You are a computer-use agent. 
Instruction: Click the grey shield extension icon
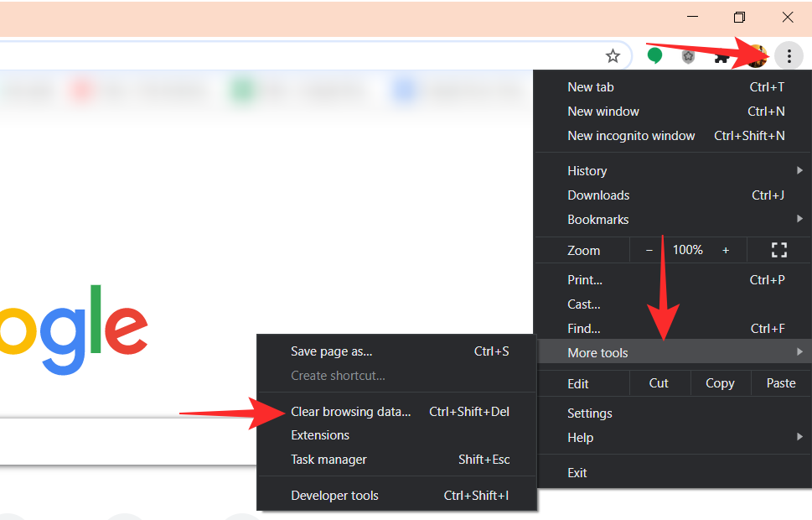click(x=688, y=56)
